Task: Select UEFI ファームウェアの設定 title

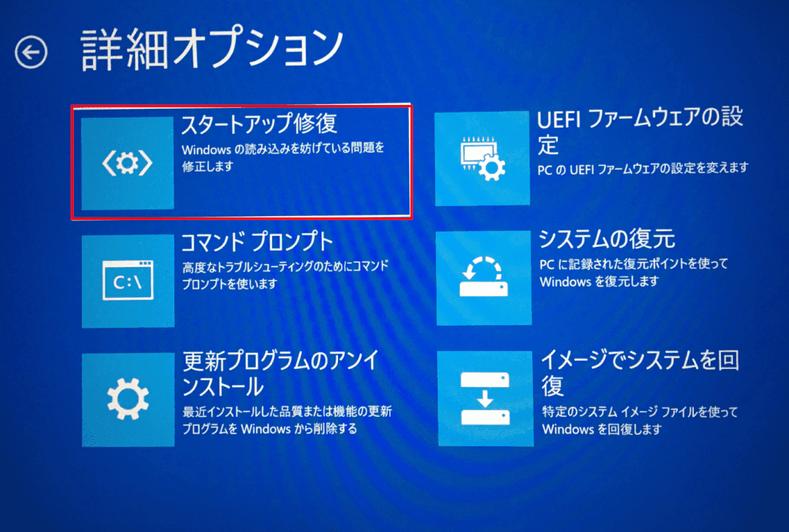Action: coord(640,131)
